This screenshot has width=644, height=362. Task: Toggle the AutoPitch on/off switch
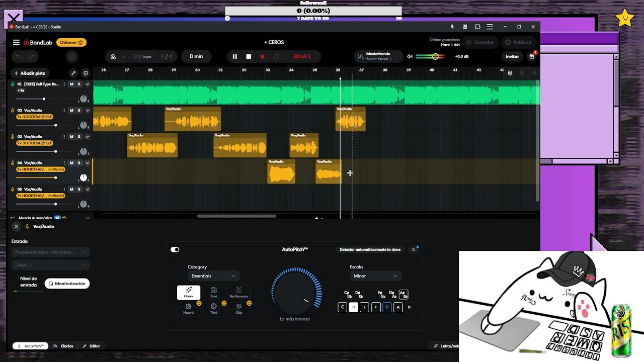click(175, 249)
